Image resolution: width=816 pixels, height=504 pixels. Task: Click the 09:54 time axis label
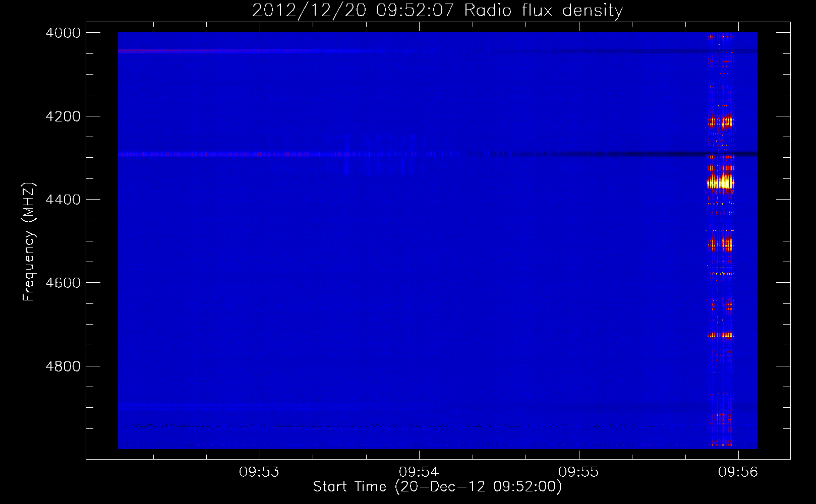tap(419, 472)
